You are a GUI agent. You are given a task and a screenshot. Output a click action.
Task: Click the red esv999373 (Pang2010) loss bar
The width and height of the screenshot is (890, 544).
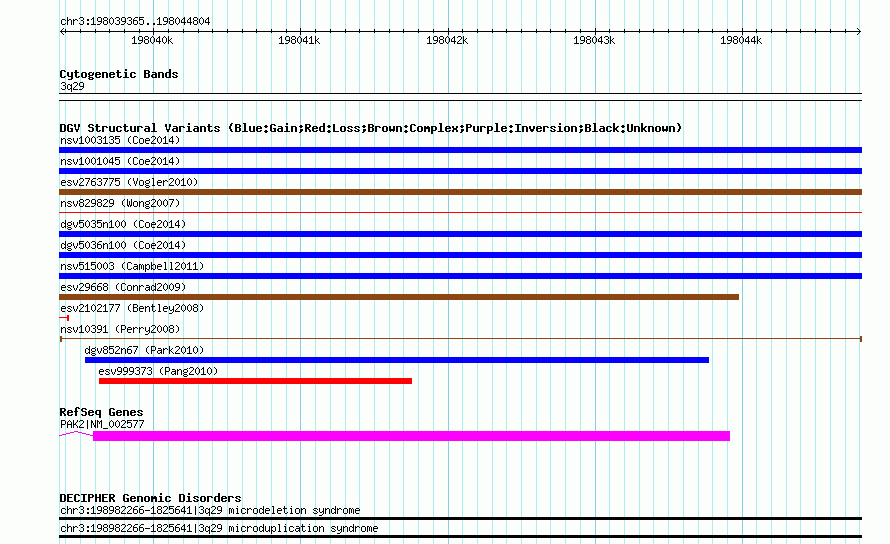(255, 381)
